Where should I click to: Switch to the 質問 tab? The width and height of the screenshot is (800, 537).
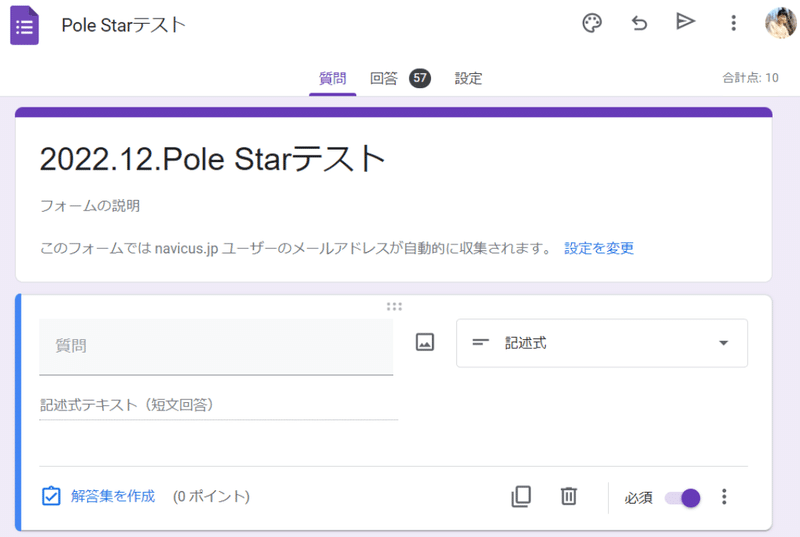(332, 79)
